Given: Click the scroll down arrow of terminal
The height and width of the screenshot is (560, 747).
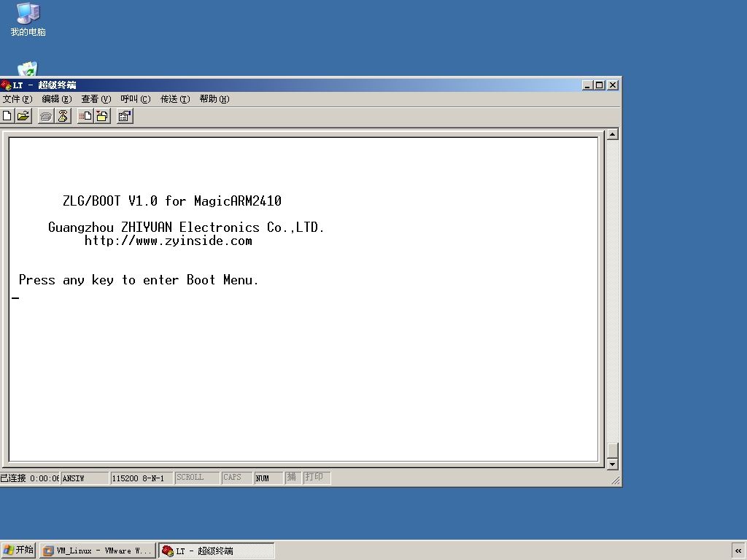Looking at the screenshot, I should [613, 464].
